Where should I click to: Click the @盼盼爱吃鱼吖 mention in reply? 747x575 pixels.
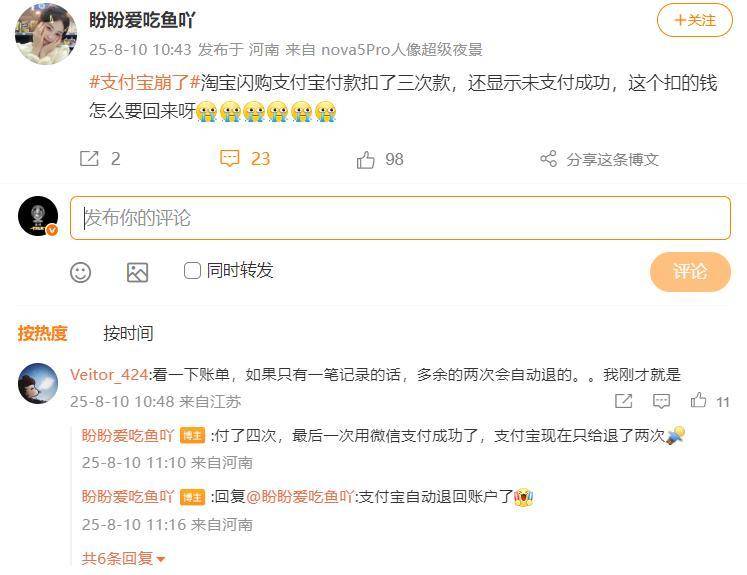pos(300,496)
